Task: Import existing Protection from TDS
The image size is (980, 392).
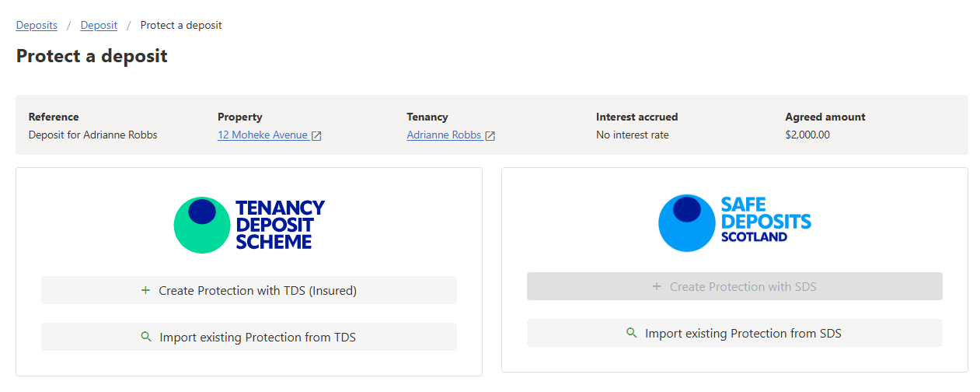Action: (249, 337)
